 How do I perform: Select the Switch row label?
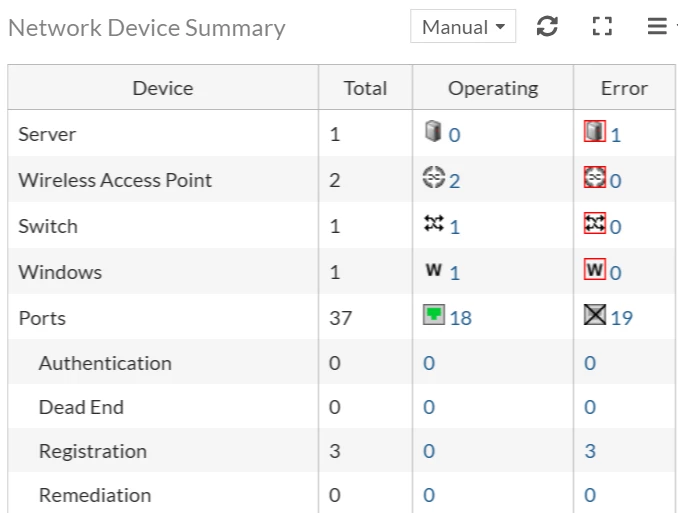48,226
